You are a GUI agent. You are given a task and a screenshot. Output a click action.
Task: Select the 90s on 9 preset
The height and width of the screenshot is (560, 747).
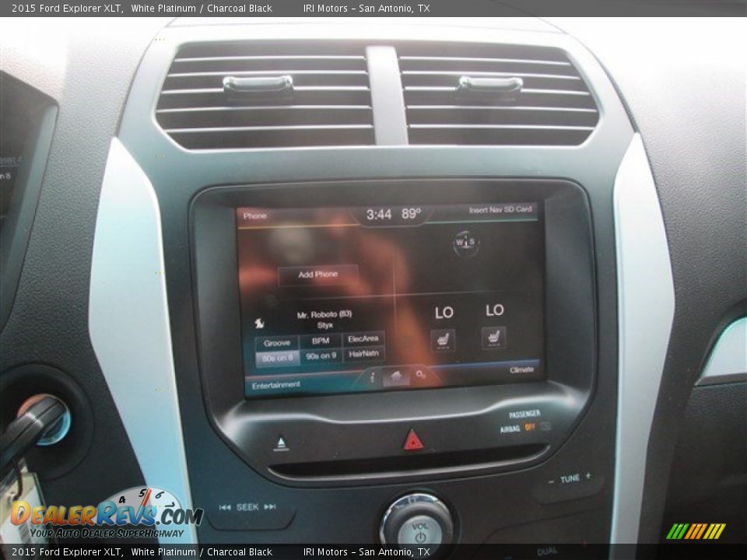pos(322,354)
